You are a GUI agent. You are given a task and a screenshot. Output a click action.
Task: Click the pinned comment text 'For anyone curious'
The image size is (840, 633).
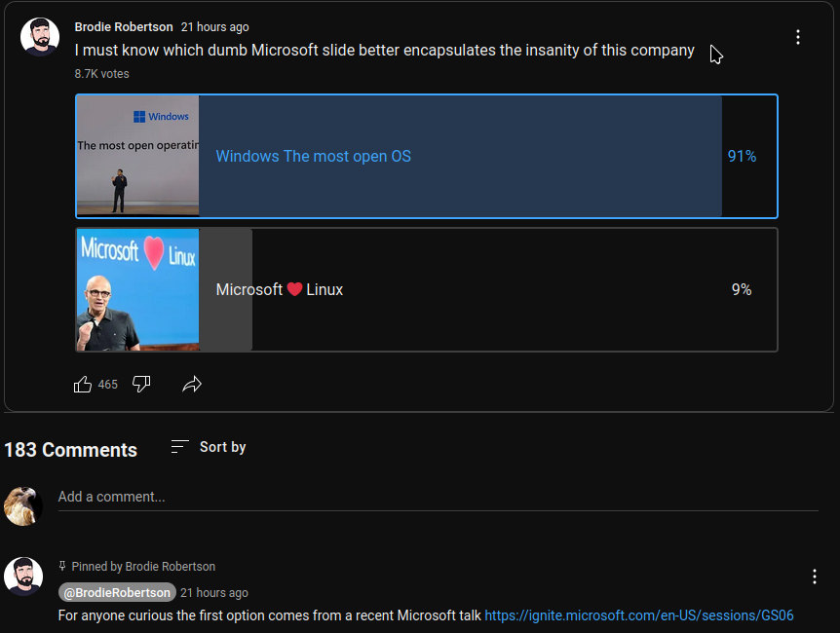pyautogui.click(x=270, y=615)
